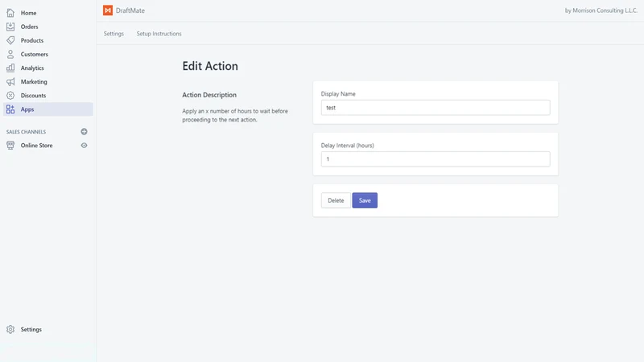The width and height of the screenshot is (644, 362).
Task: Click 'by Morrison Consulting L.L.C.' text
Action: [x=601, y=10]
